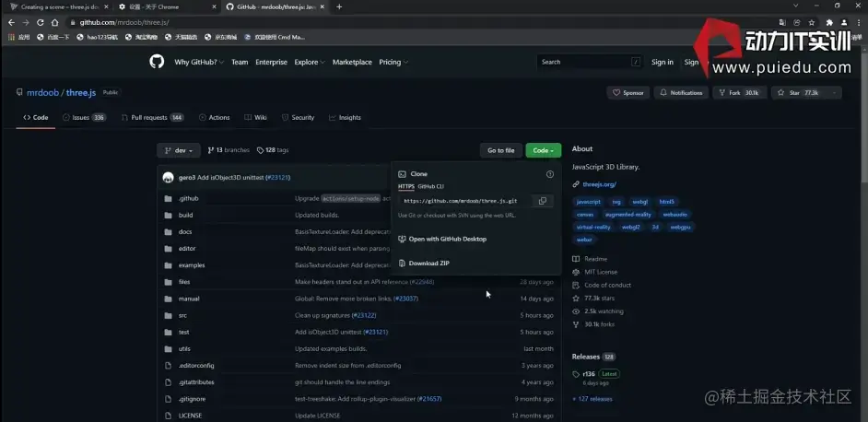
Task: Open Chrome extensions puzzle icon
Action: click(829, 23)
